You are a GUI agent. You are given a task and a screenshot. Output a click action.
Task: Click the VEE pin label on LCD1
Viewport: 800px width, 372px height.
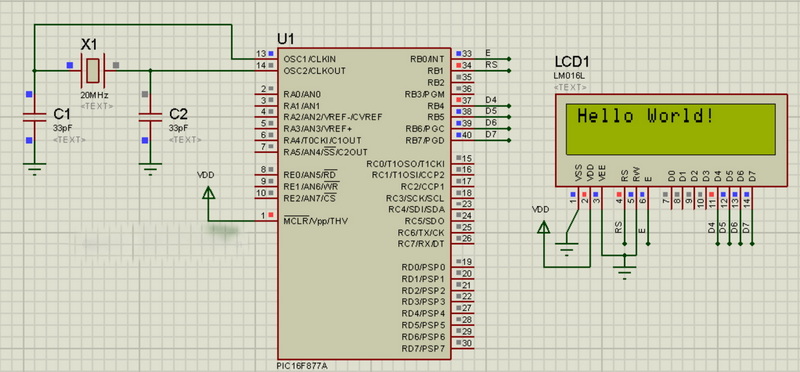tap(602, 174)
